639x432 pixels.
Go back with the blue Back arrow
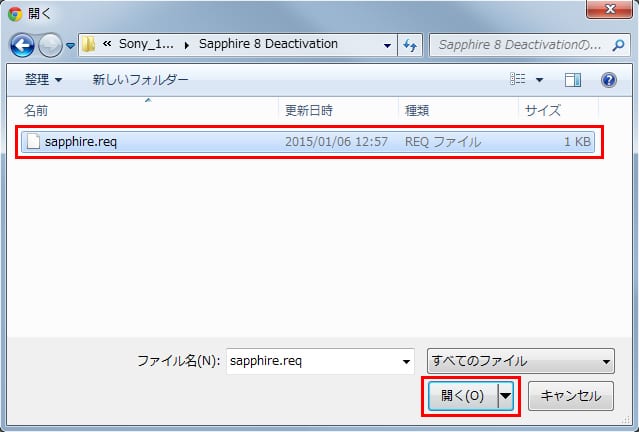tap(22, 45)
